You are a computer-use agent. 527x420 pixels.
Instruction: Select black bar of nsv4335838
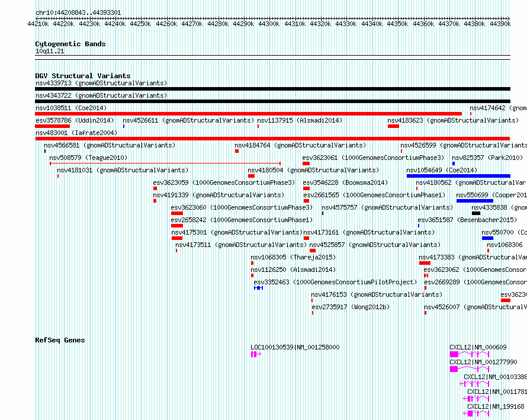pyautogui.click(x=476, y=213)
